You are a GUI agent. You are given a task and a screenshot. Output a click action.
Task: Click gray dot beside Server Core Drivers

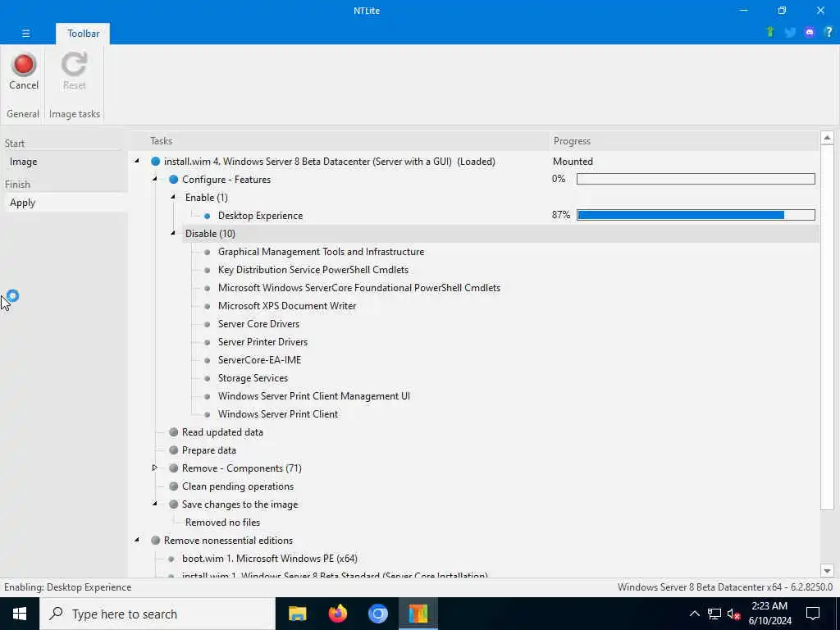(208, 324)
